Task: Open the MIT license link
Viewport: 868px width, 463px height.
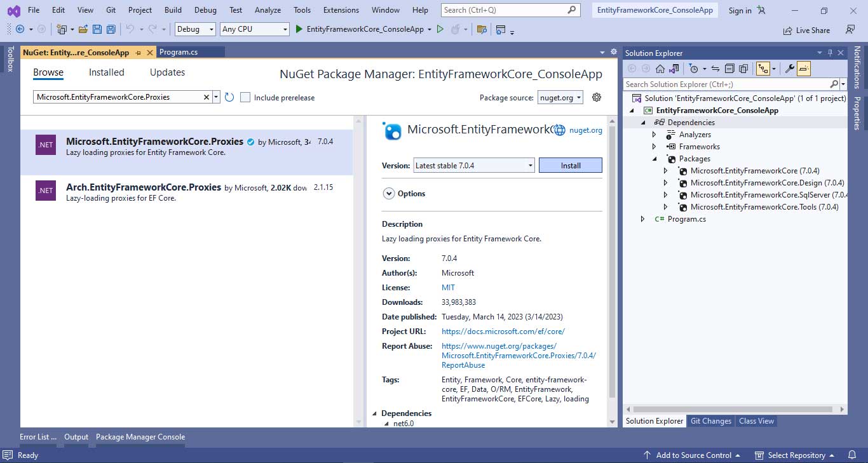Action: point(448,287)
